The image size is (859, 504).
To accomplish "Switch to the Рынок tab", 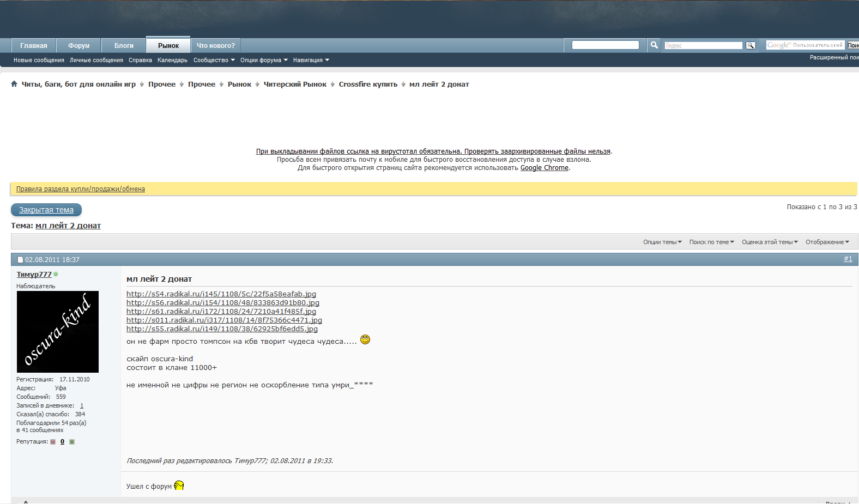I will pos(168,45).
